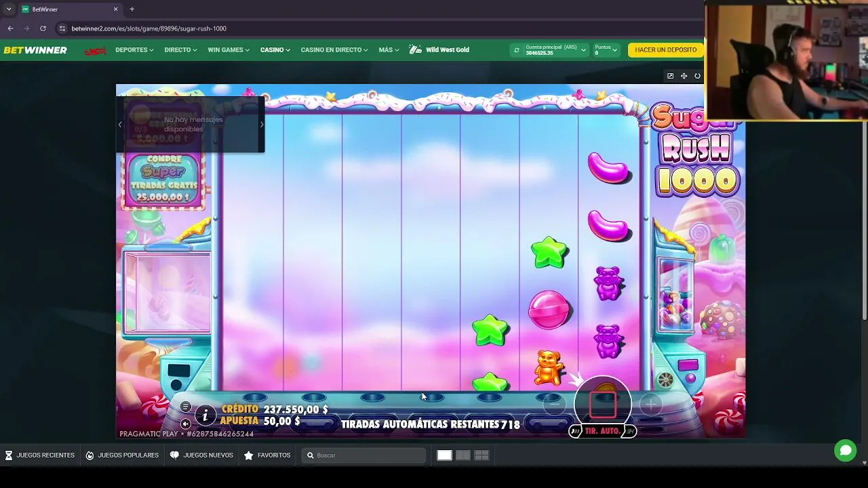Reload the page with browser refresh
The height and width of the screenshot is (488, 868).
(x=43, y=28)
